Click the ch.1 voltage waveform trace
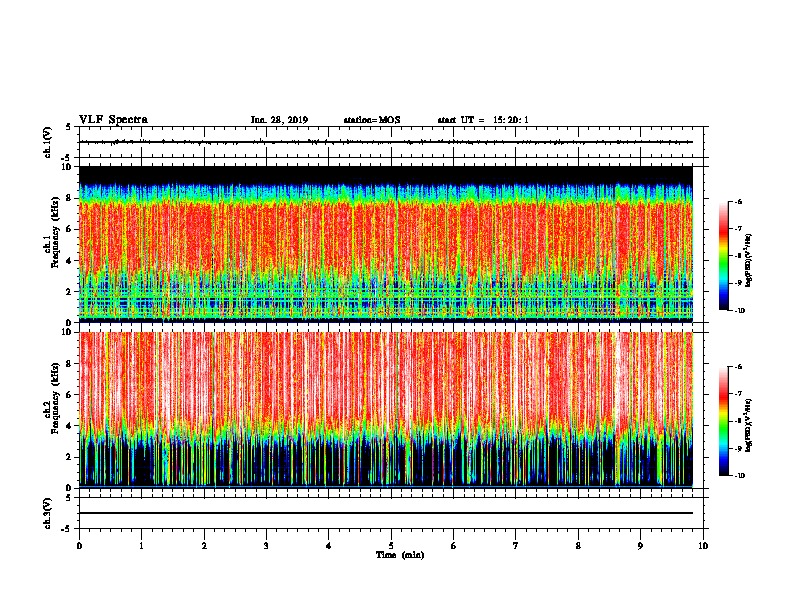792x612 pixels. [386, 142]
